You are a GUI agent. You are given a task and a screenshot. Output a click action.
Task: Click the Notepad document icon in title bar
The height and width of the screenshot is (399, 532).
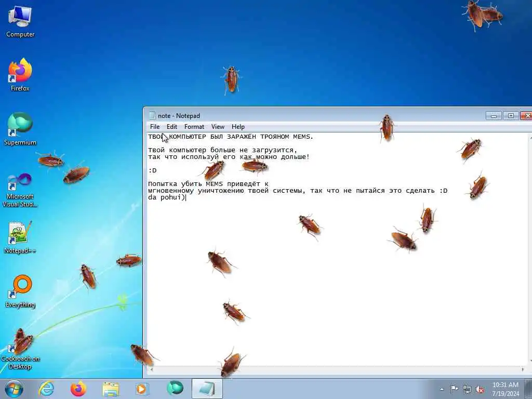(x=152, y=116)
